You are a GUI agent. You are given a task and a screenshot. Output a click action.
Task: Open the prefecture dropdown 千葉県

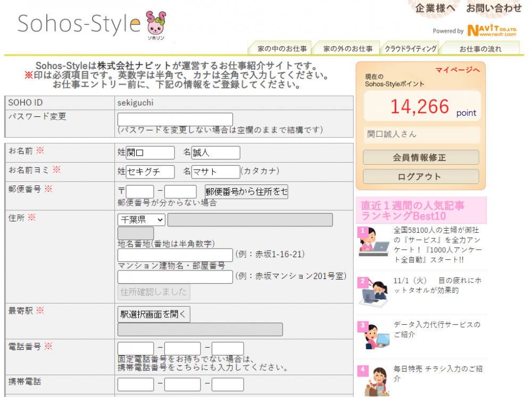[x=142, y=219]
